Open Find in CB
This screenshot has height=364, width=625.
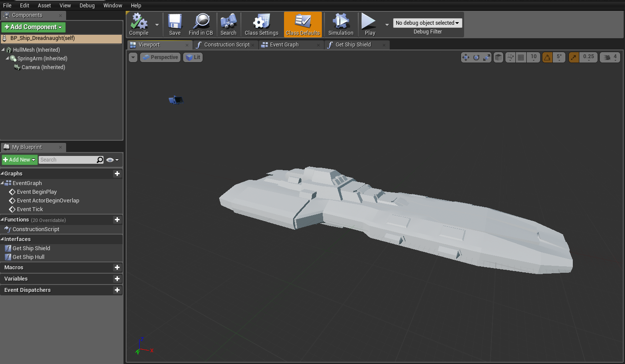click(201, 24)
